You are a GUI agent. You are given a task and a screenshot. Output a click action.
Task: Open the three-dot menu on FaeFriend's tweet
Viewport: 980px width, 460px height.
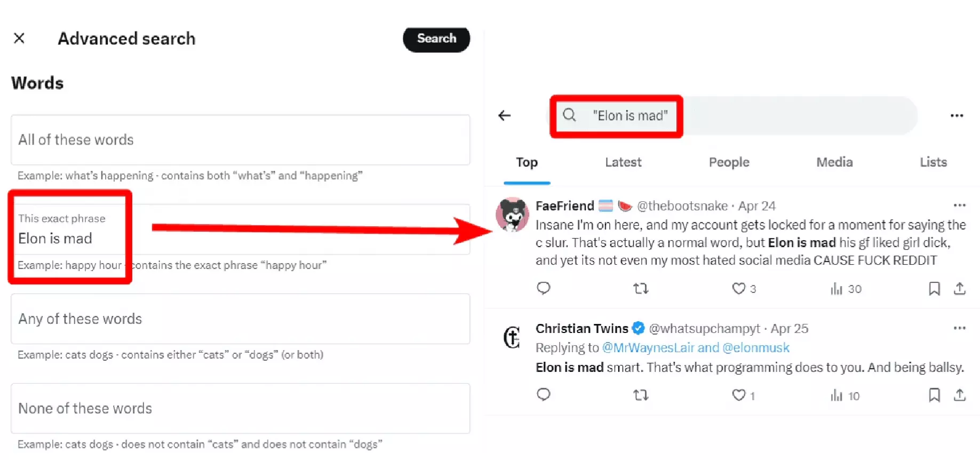point(960,205)
